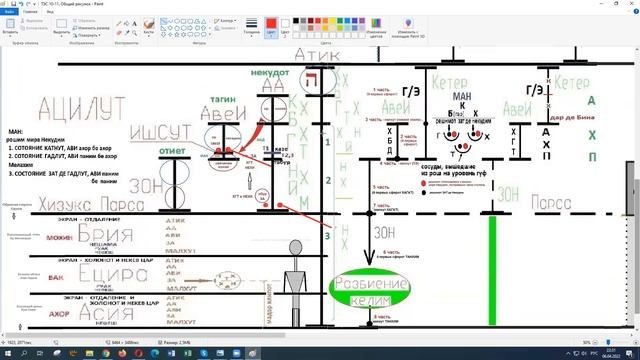Click the Undo arrow in title bar
The width and height of the screenshot is (640, 360).
[21, 4]
